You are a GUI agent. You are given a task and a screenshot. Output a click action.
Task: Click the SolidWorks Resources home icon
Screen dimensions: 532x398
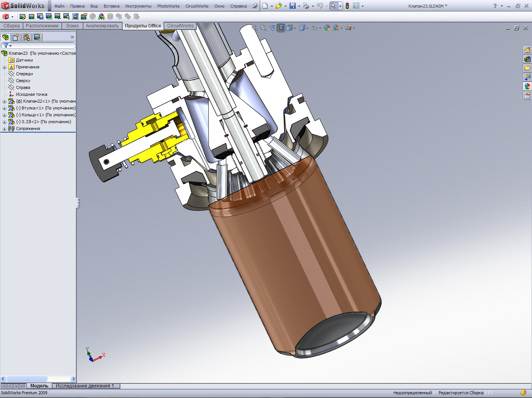pos(527,50)
